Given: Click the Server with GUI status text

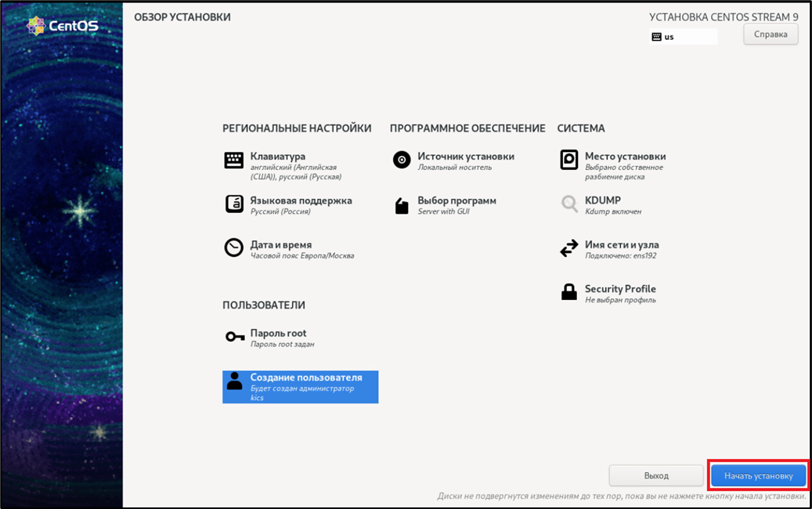Looking at the screenshot, I should [443, 211].
